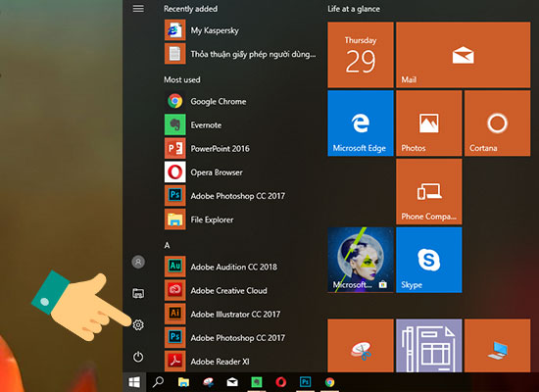Click the Recently added heading
The height and width of the screenshot is (392, 539).
click(x=190, y=9)
